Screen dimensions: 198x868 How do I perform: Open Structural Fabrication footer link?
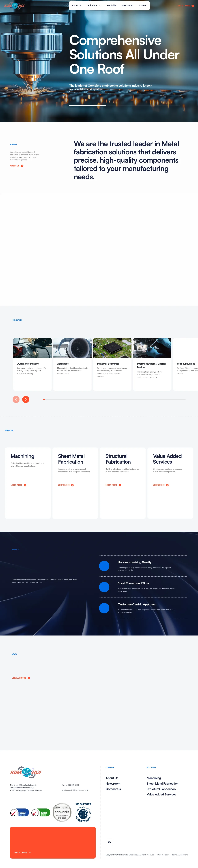[x=161, y=789]
